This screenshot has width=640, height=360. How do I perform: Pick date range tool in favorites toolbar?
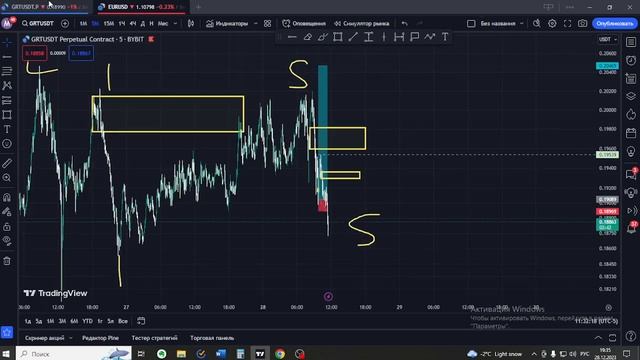coord(399,37)
